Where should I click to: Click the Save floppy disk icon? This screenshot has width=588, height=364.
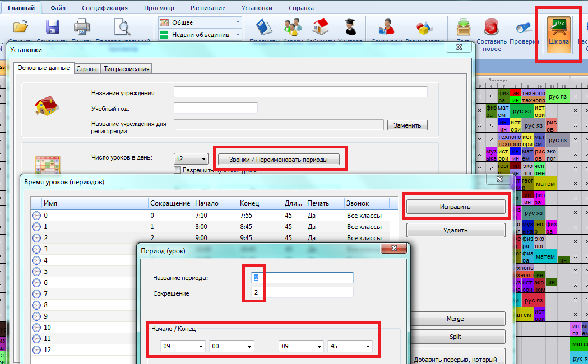(x=52, y=28)
